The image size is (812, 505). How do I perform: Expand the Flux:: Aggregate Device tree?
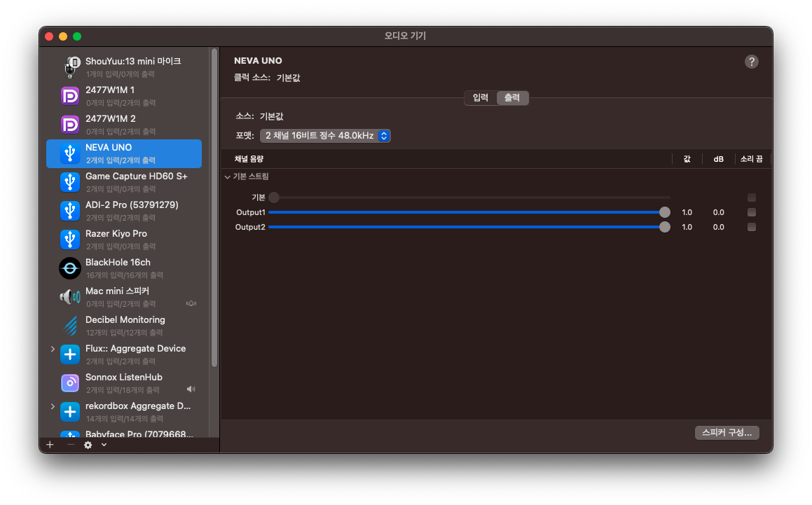(53, 349)
